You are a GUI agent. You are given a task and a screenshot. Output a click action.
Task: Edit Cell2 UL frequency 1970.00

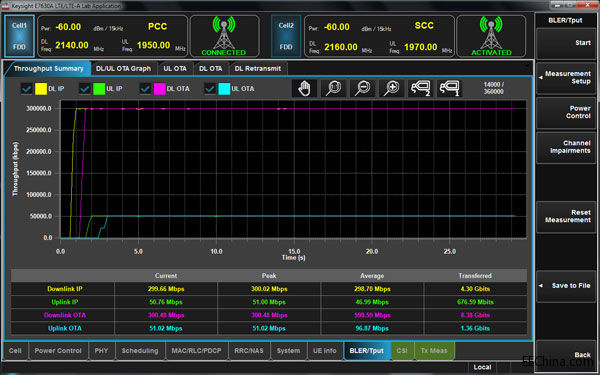tap(421, 47)
